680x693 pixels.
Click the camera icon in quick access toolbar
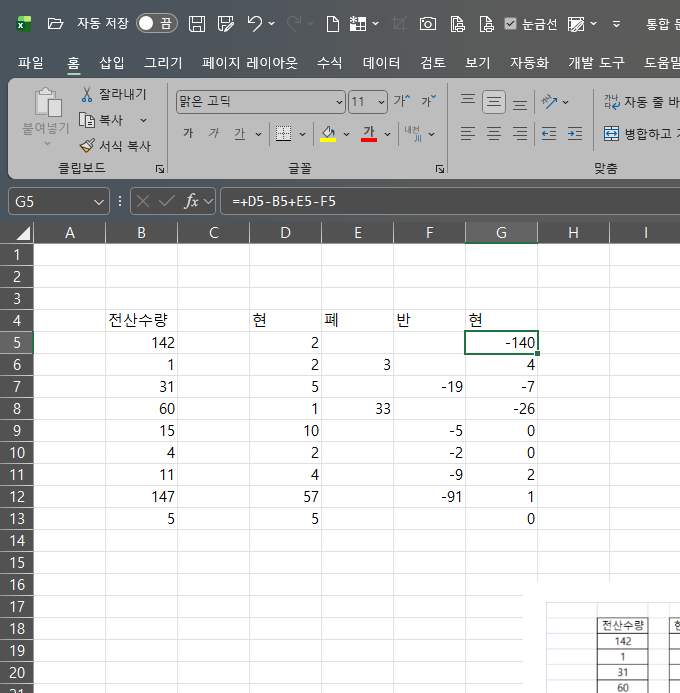click(x=427, y=23)
